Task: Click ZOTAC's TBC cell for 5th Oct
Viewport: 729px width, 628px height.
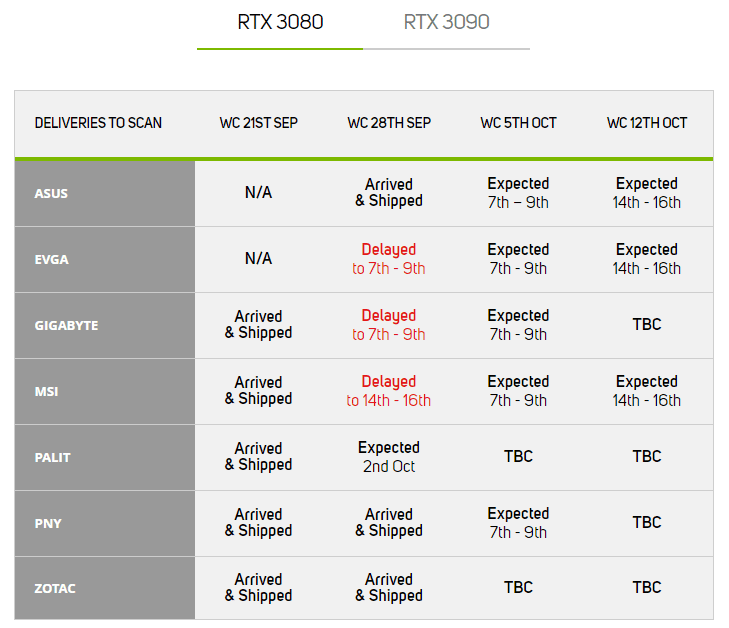Action: click(518, 588)
